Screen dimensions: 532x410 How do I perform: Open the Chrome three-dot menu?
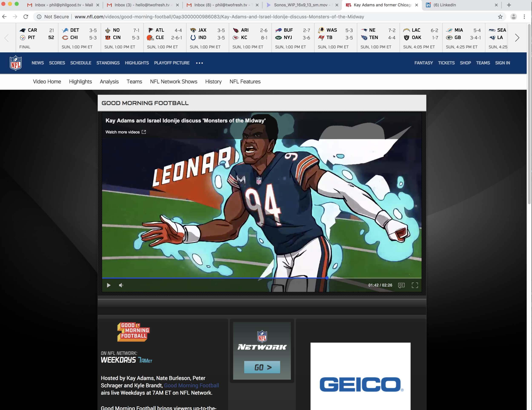click(x=524, y=17)
